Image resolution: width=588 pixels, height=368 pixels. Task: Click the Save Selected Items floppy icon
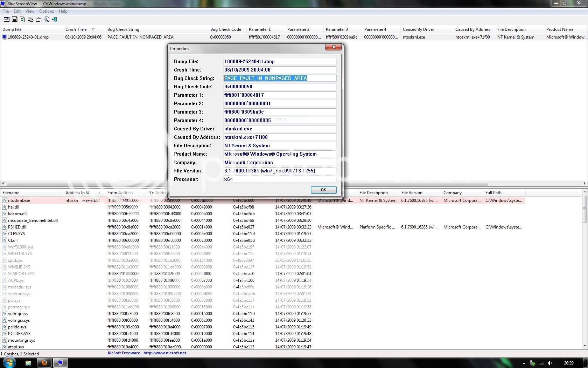15,20
